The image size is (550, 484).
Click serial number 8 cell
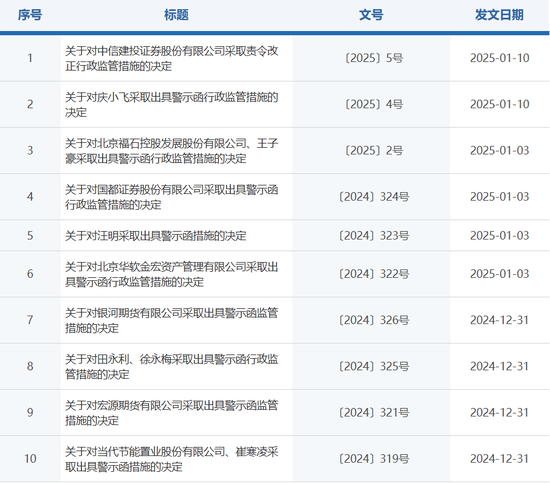30,367
